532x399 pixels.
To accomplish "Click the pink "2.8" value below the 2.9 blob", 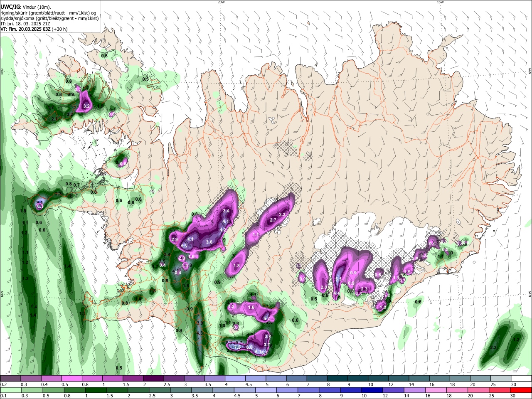I will pyautogui.click(x=182, y=258).
